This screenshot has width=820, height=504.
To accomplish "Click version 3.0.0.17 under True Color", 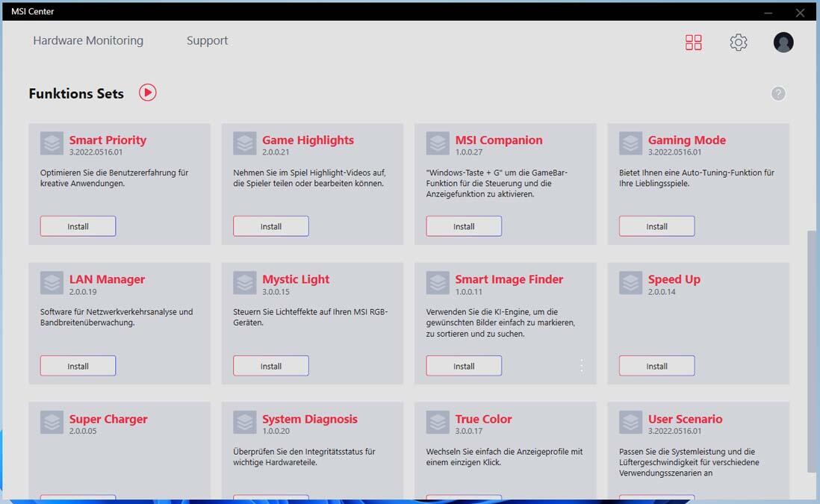I will pyautogui.click(x=468, y=432).
